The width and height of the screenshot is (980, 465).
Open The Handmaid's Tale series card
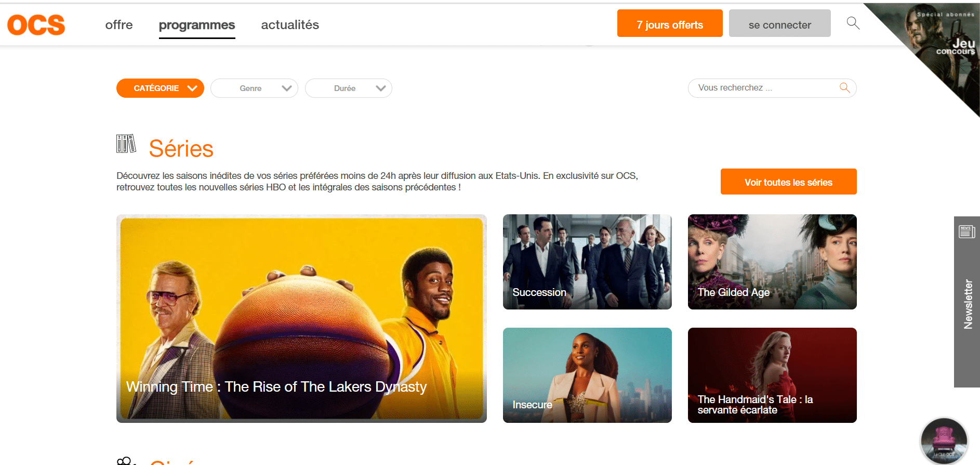tap(772, 375)
